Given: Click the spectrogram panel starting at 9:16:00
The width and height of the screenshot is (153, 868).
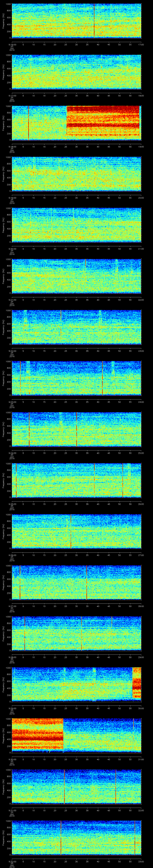Looking at the screenshot, I should point(76,21).
